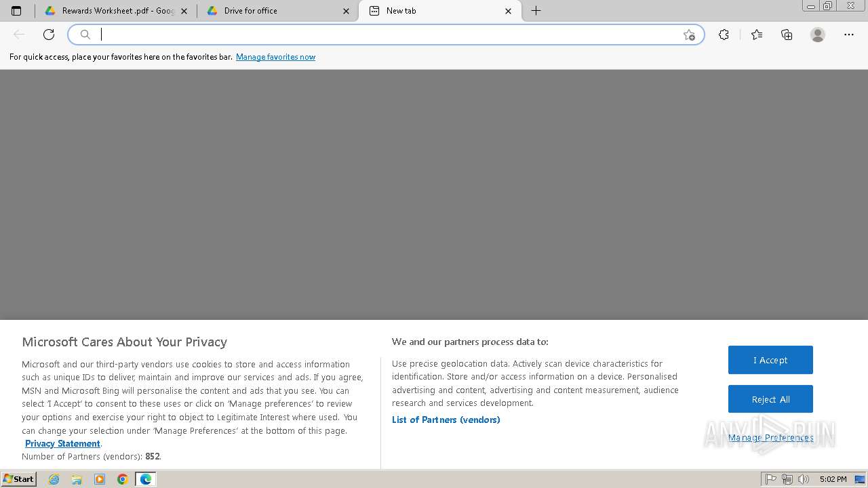Close the Drive for office tab

(x=346, y=11)
